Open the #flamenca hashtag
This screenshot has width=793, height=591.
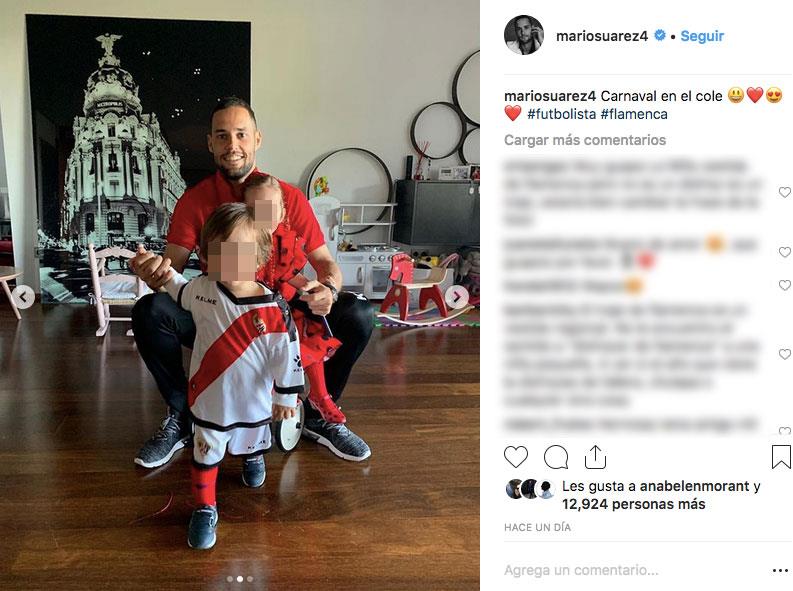(634, 114)
